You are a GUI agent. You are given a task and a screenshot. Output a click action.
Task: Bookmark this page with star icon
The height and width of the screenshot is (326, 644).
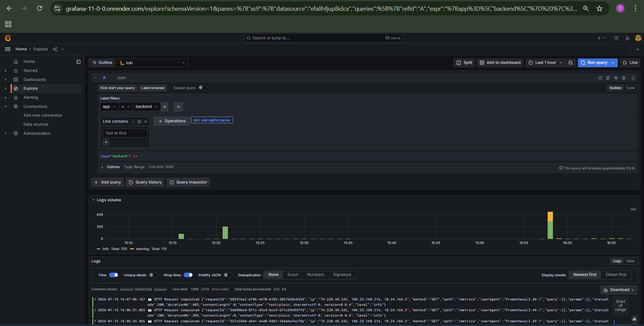pyautogui.click(x=599, y=8)
